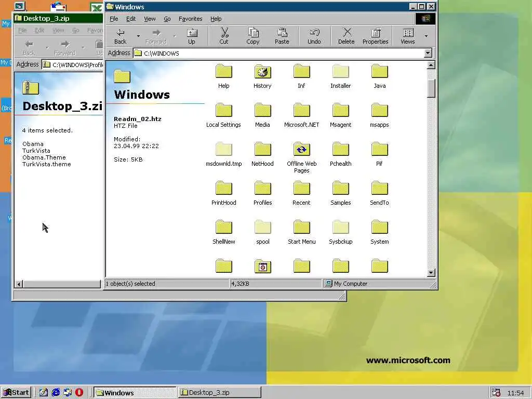Select the Profiles folder

[262, 193]
